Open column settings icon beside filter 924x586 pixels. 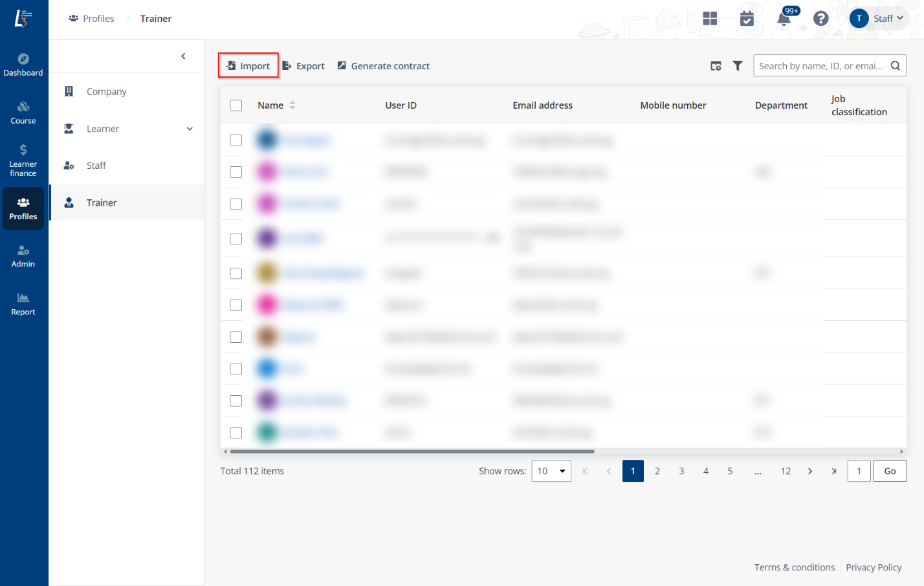click(716, 66)
